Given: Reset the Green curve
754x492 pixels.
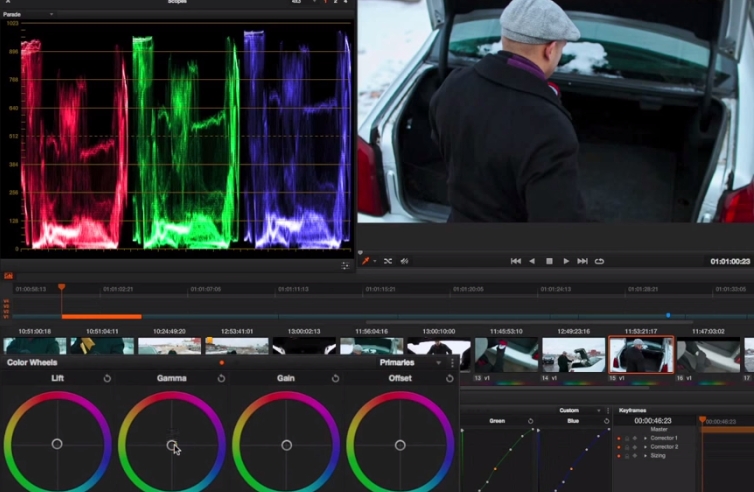Looking at the screenshot, I should [530, 421].
